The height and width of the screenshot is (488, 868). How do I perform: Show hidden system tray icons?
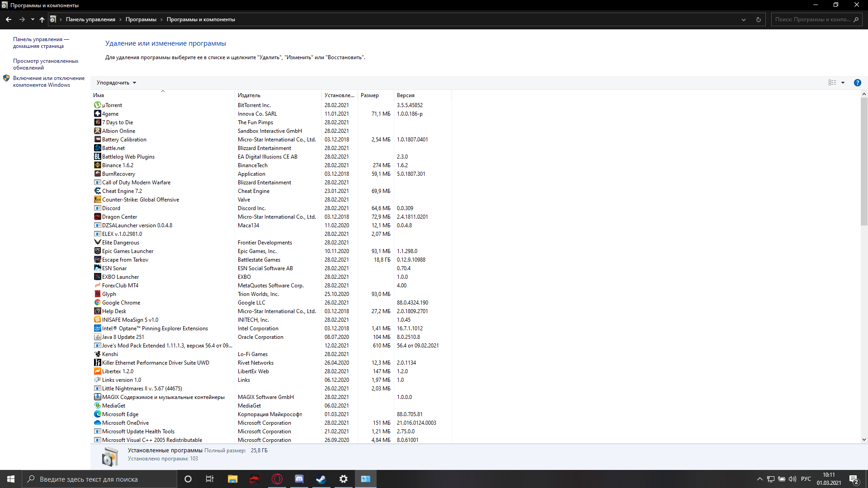tap(759, 479)
